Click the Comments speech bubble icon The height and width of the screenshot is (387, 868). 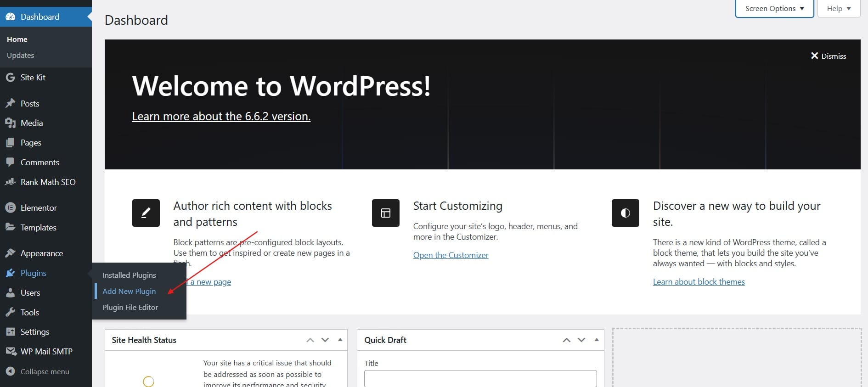coord(10,162)
